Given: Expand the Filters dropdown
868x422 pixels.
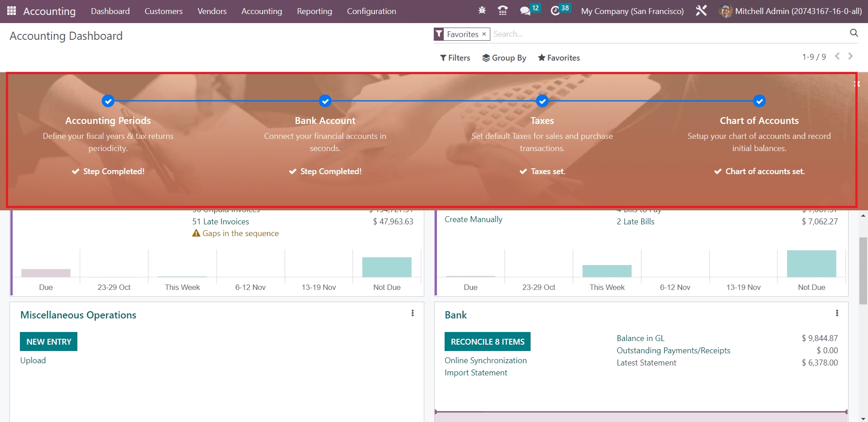Looking at the screenshot, I should click(455, 58).
